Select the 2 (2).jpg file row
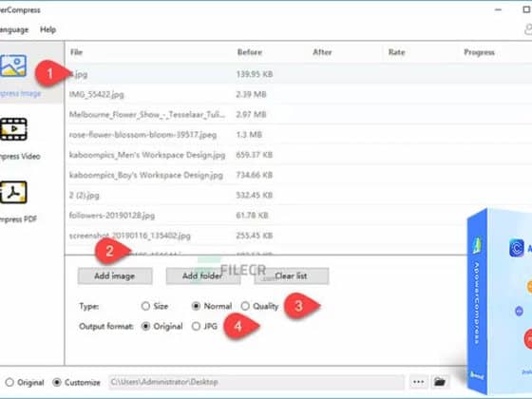The width and height of the screenshot is (532, 399). pyautogui.click(x=298, y=195)
